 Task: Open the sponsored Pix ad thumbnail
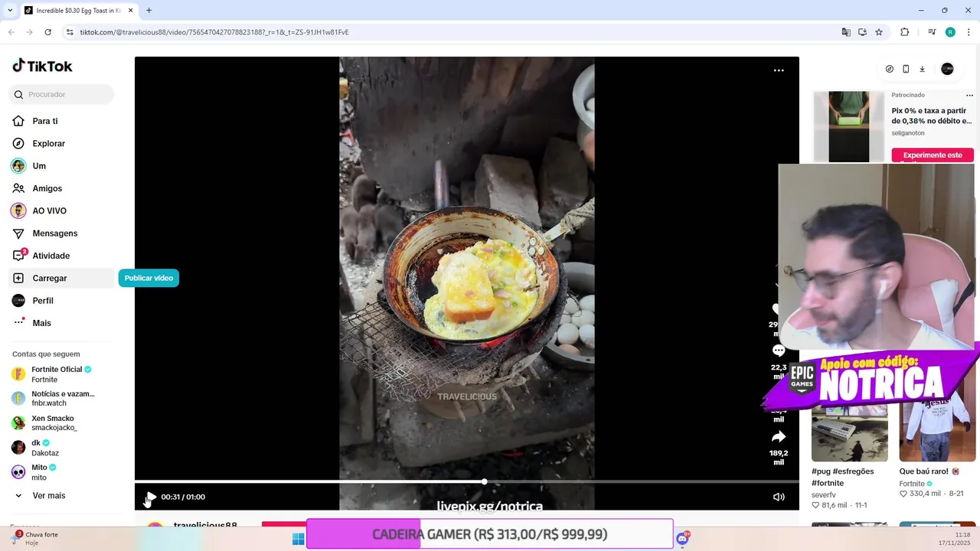click(849, 126)
